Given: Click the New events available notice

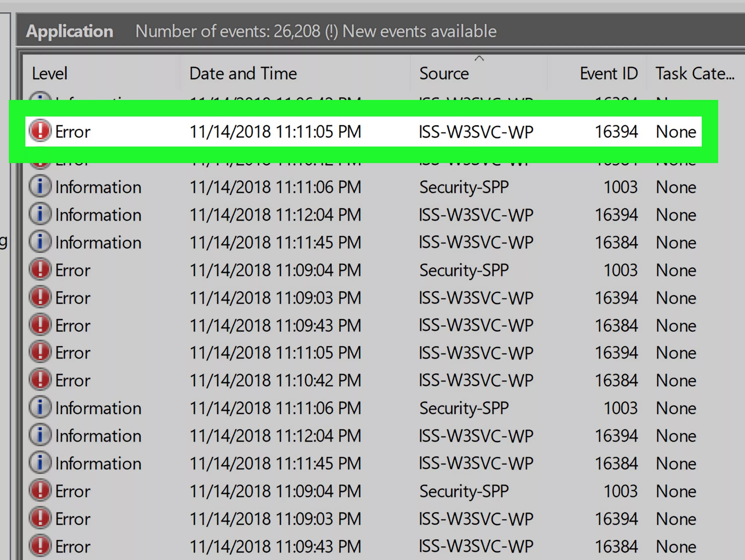Looking at the screenshot, I should pyautogui.click(x=419, y=31).
